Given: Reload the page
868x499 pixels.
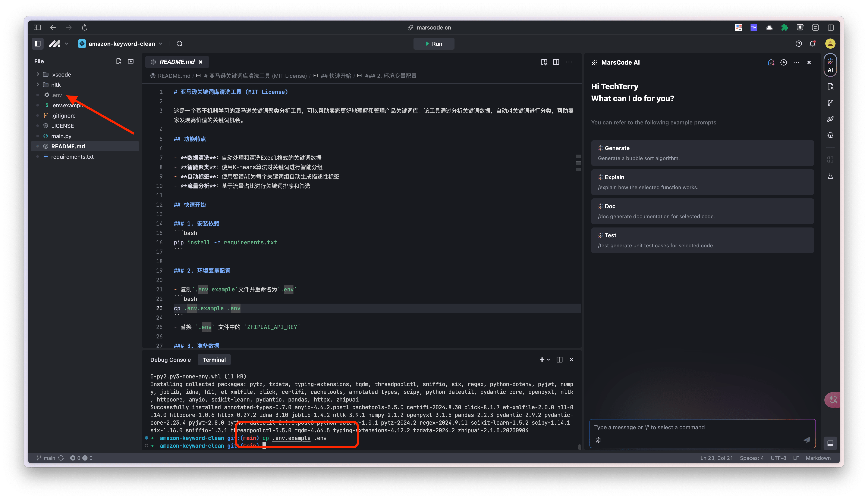Looking at the screenshot, I should click(85, 27).
